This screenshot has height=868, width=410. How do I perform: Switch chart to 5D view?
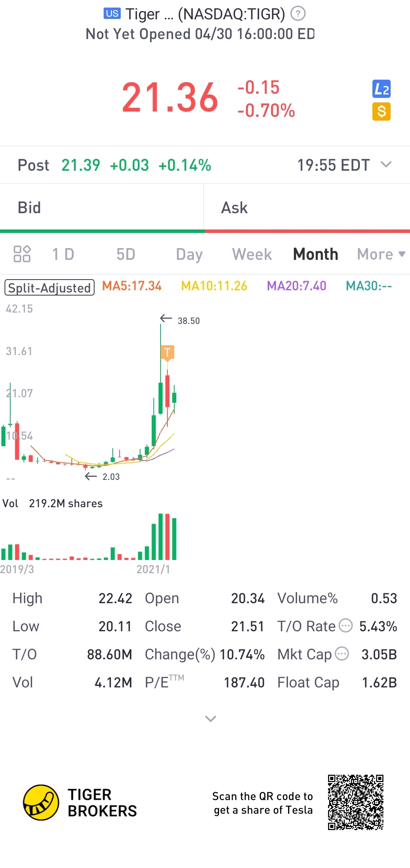(x=126, y=254)
